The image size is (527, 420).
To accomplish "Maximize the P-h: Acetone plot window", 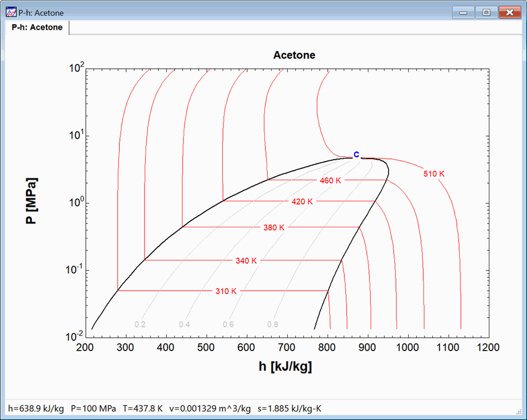I will pyautogui.click(x=486, y=12).
